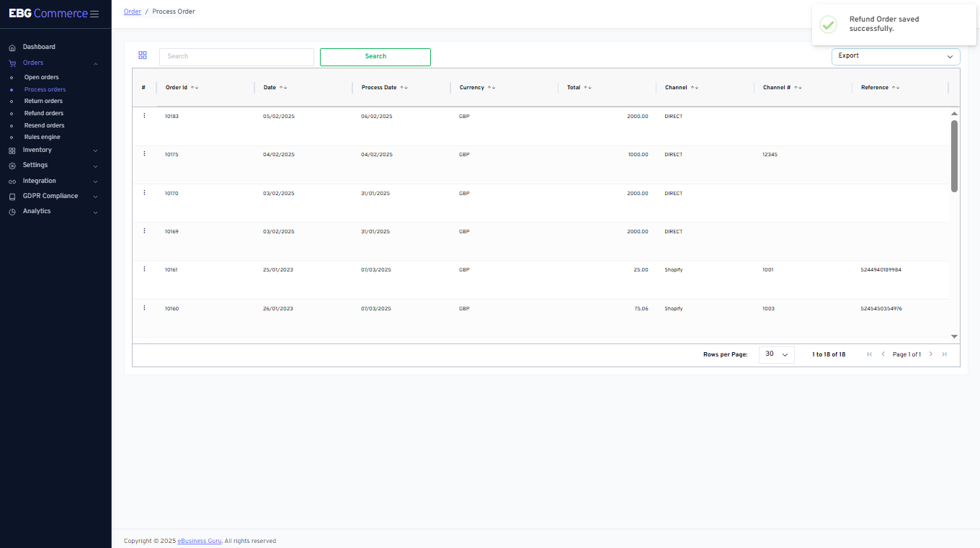This screenshot has width=980, height=548.
Task: Click the Dashboard home icon in sidebar
Action: coord(12,48)
